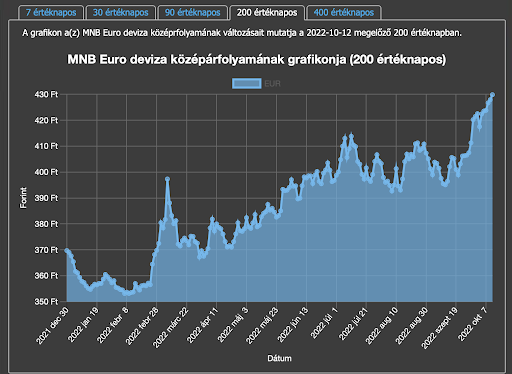Click the spike data point near 397 Ft
The image size is (512, 374).
pyautogui.click(x=167, y=179)
